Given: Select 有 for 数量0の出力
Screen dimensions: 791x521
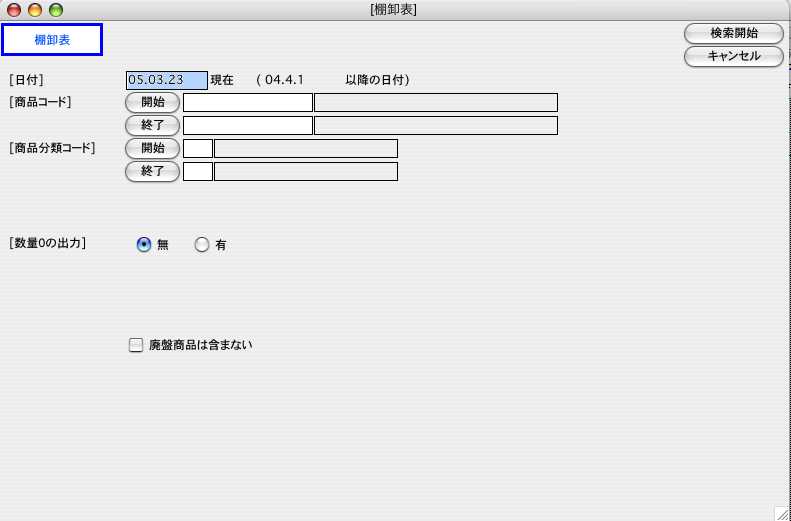Looking at the screenshot, I should (x=202, y=244).
